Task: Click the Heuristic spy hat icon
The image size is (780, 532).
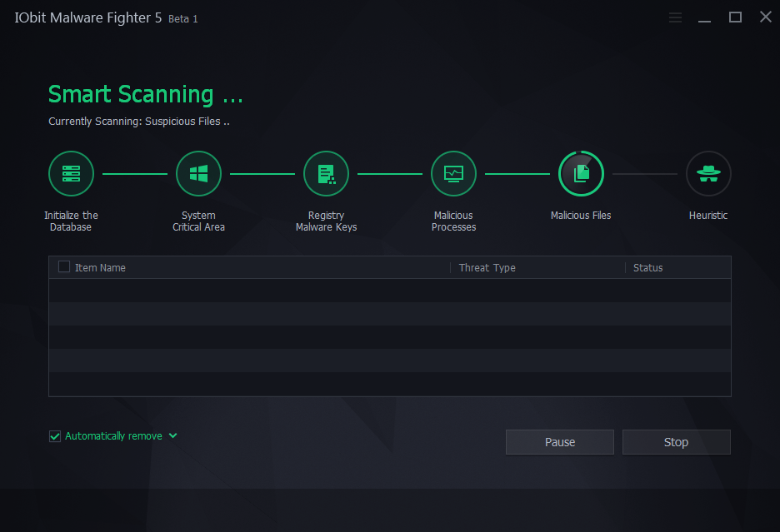Action: click(708, 173)
